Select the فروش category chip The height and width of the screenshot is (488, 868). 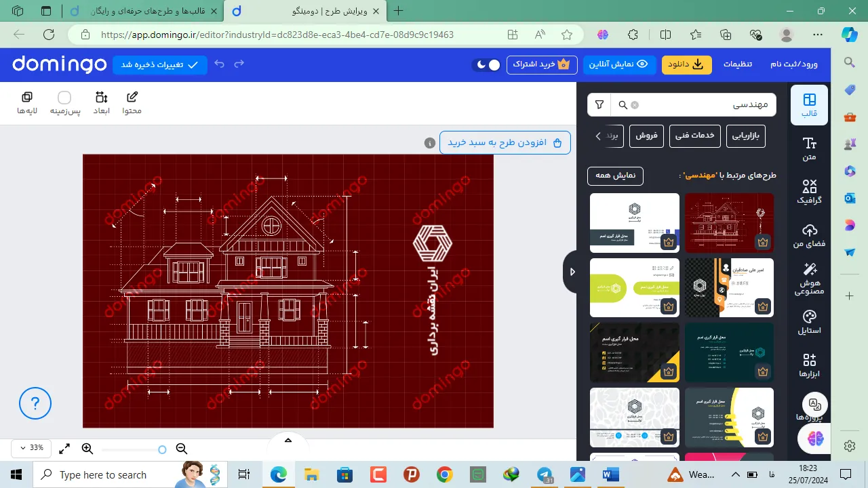point(646,136)
